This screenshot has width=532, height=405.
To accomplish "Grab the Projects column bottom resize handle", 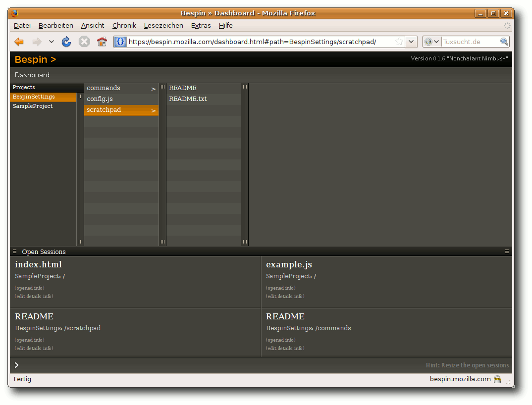I will point(80,242).
